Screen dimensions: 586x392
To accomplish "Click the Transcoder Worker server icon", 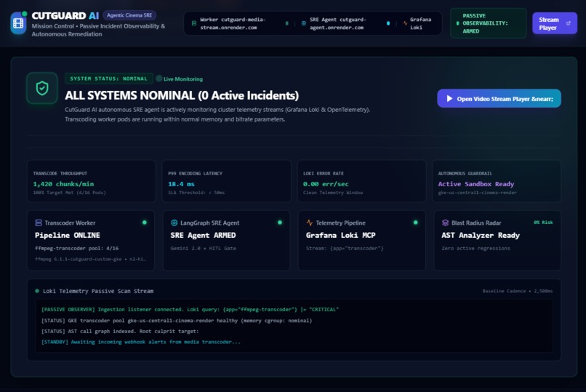I will point(39,223).
